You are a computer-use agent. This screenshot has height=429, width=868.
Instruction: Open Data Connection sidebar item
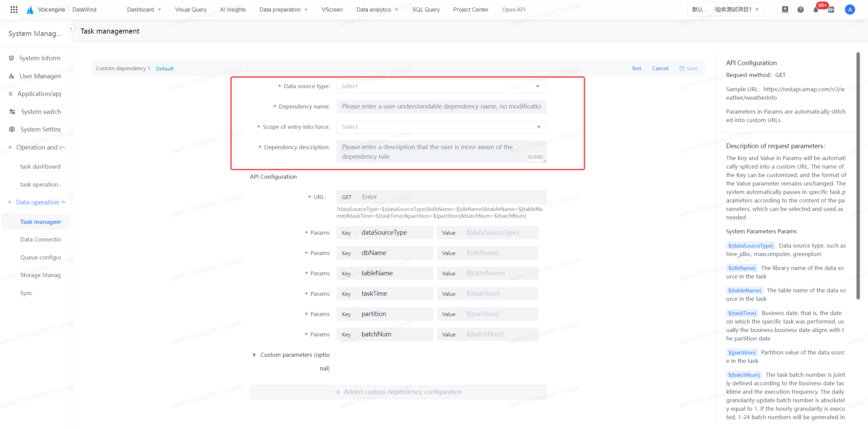(x=40, y=239)
